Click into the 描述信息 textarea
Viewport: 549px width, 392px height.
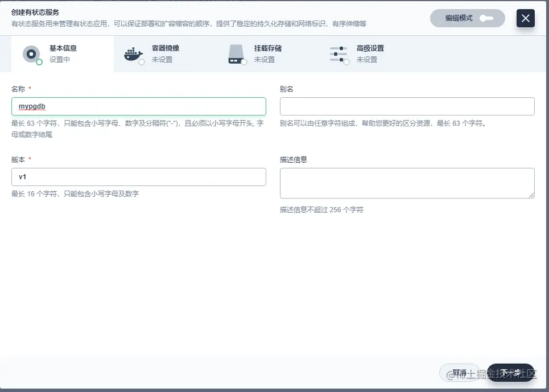[x=407, y=183]
